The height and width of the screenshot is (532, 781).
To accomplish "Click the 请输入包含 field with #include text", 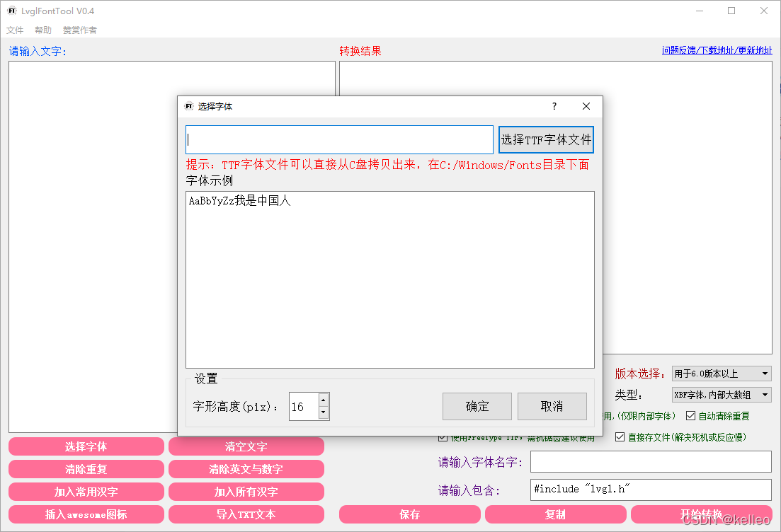I will 651,490.
